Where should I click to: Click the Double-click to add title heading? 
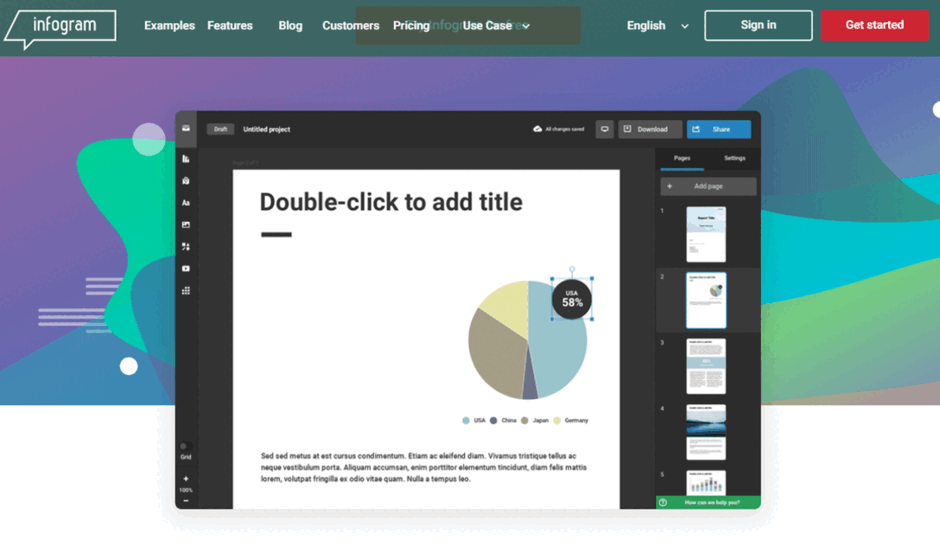pos(391,202)
